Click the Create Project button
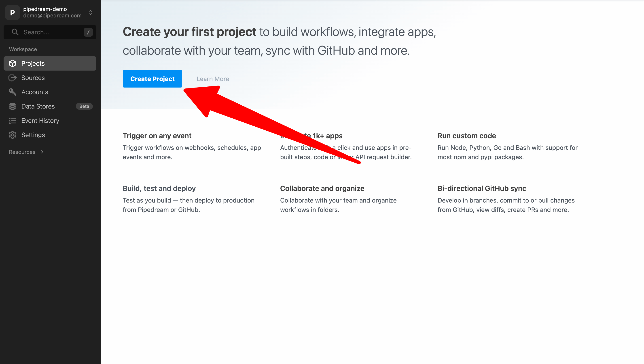This screenshot has width=644, height=364. (152, 79)
